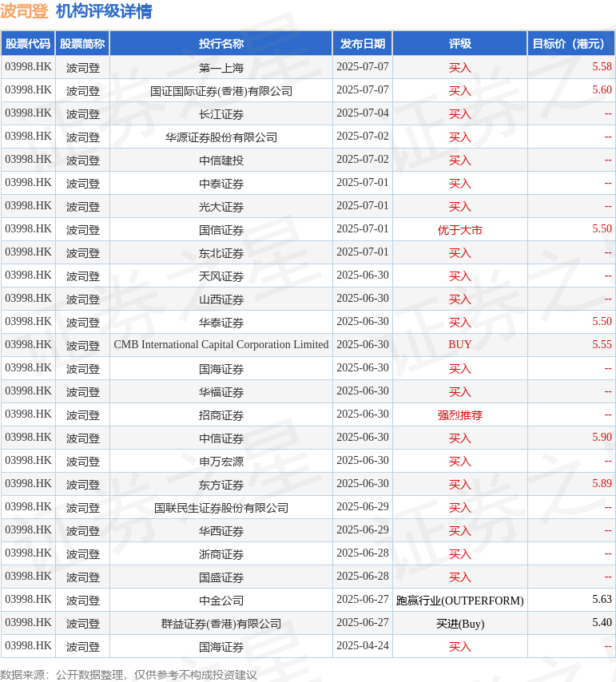Click the 投行名称 column header
Screen dimensions: 616x682
pos(221,43)
